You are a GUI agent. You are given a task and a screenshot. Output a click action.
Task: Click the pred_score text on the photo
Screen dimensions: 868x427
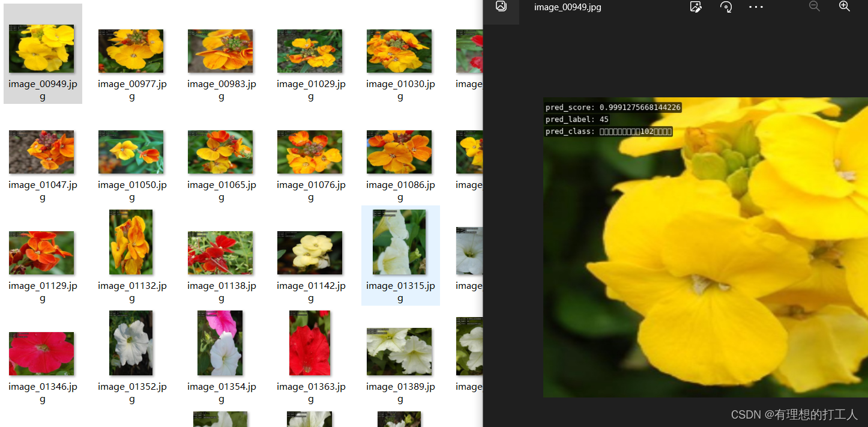click(x=613, y=108)
